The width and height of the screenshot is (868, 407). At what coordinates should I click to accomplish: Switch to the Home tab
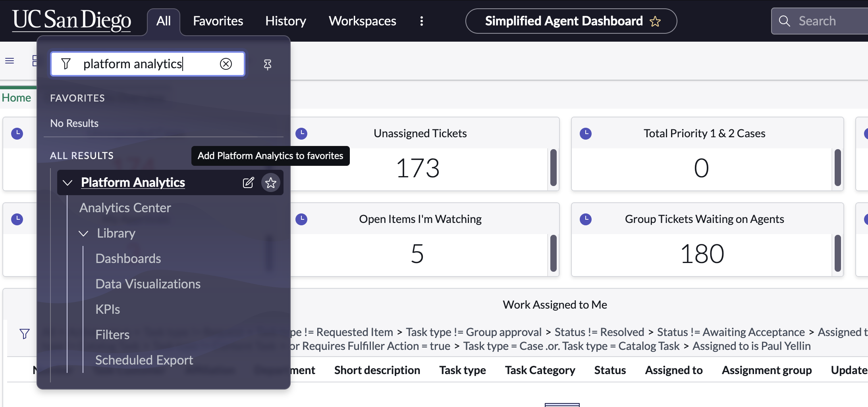16,98
